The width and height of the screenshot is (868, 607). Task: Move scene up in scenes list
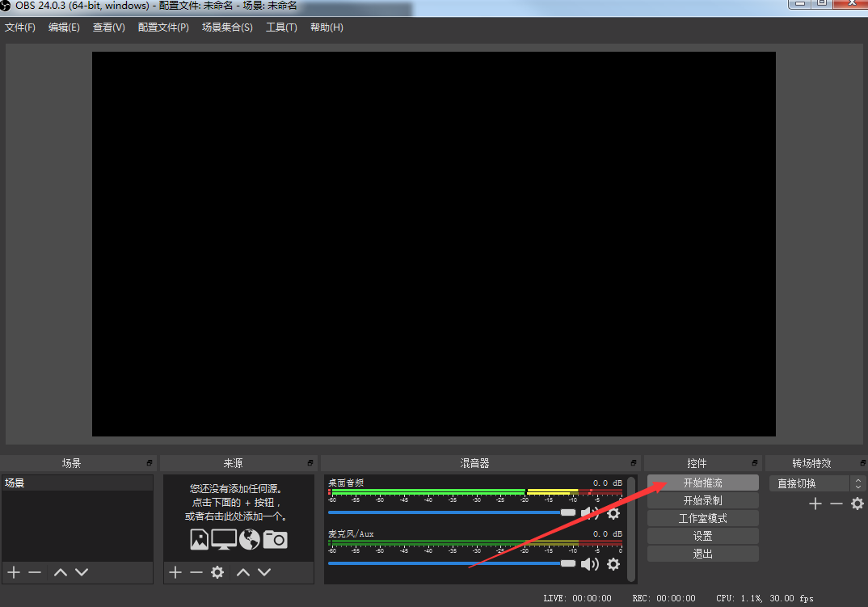pos(61,572)
